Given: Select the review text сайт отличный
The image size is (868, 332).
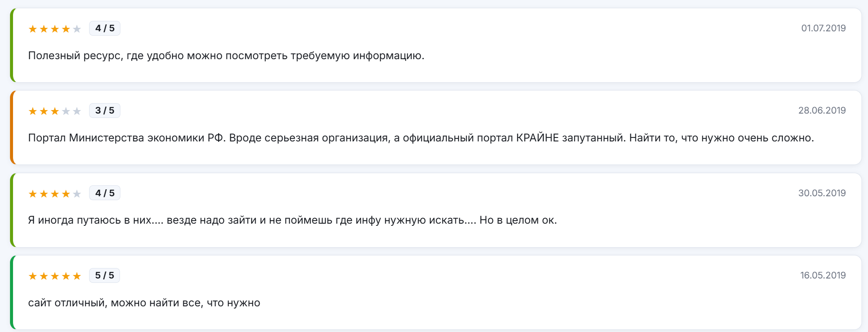Looking at the screenshot, I should point(144,303).
